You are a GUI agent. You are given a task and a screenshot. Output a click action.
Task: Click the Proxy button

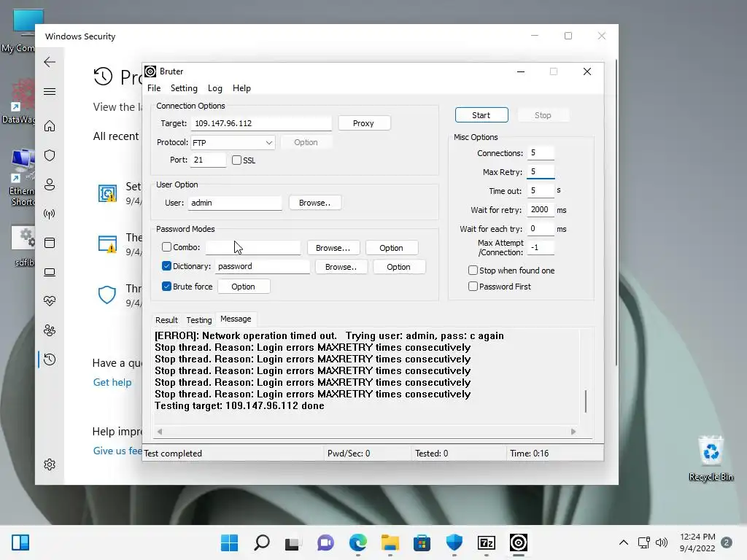pyautogui.click(x=363, y=123)
